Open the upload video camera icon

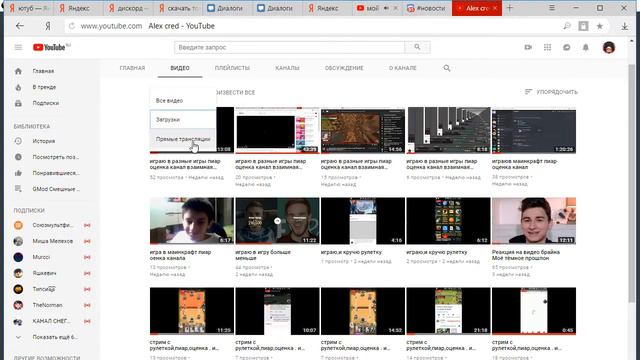point(528,47)
